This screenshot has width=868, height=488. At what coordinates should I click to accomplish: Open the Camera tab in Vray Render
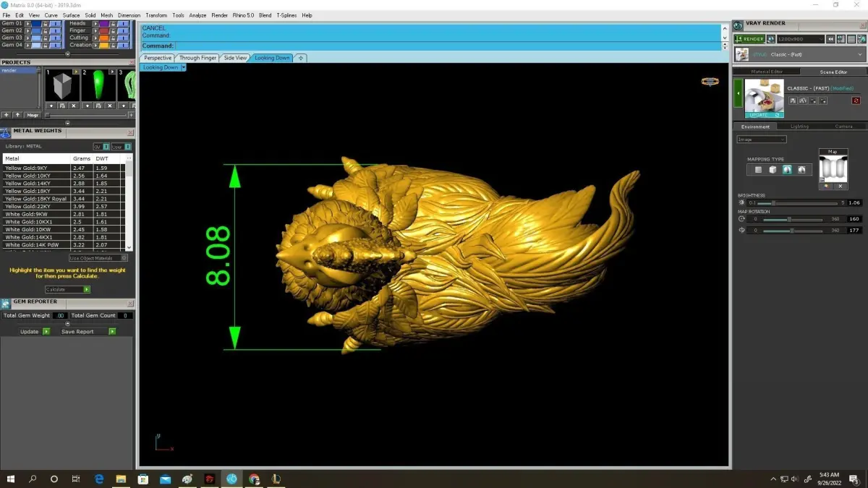(844, 127)
